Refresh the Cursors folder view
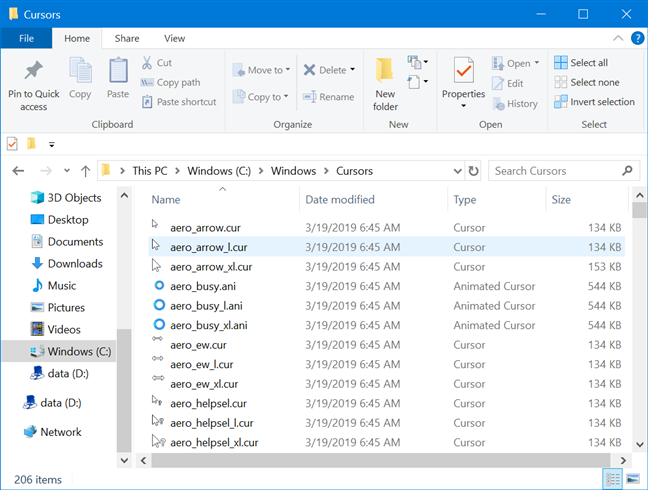 click(x=474, y=171)
